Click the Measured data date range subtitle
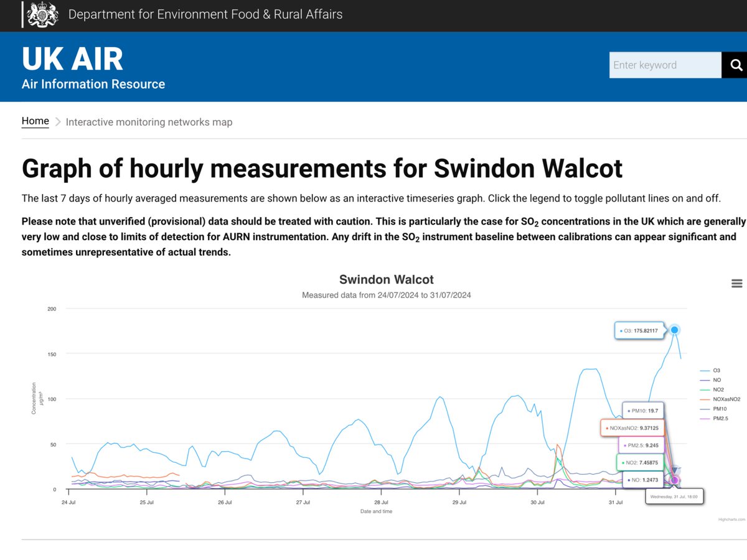The image size is (747, 560). [387, 295]
